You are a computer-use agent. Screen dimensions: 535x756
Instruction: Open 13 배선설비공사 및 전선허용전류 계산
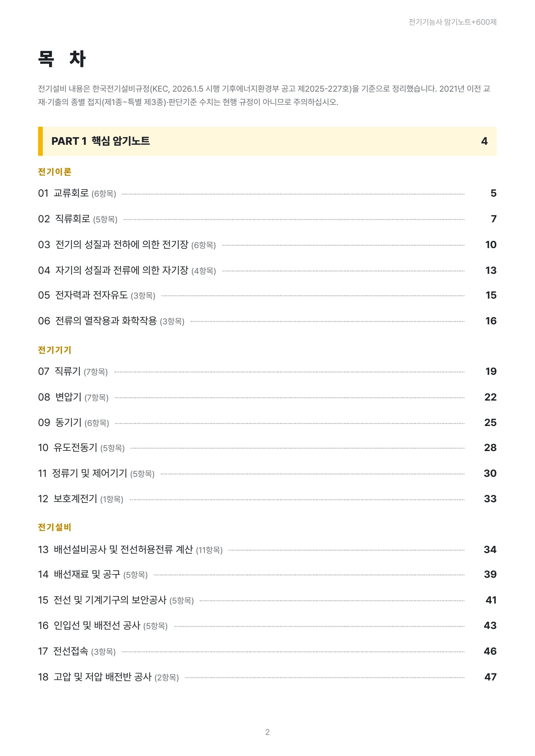267,550
